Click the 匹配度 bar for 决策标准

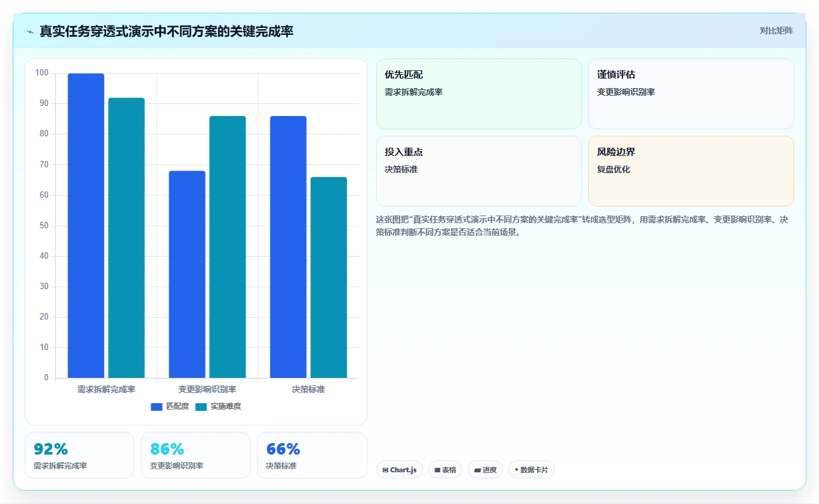(x=288, y=247)
